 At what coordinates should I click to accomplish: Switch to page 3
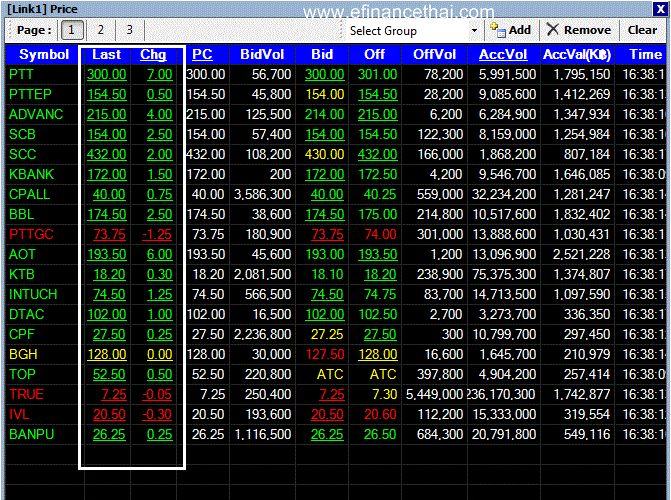[130, 30]
